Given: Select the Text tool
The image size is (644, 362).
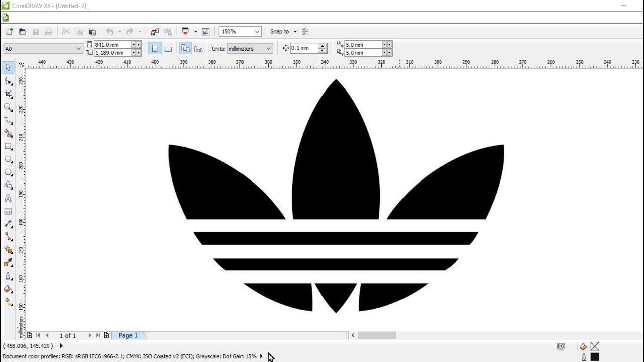Looking at the screenshot, I should point(8,199).
